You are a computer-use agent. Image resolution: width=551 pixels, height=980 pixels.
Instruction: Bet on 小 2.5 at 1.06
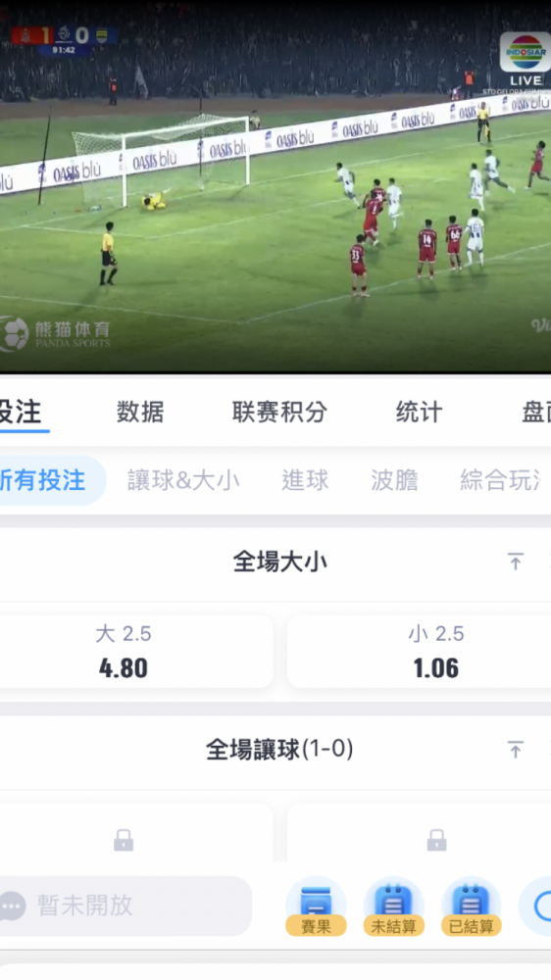click(436, 652)
